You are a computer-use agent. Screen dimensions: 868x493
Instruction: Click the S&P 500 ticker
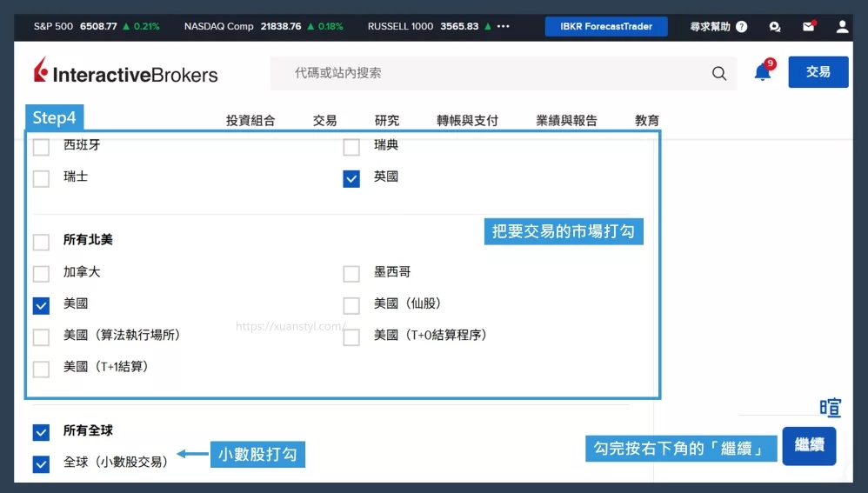[97, 26]
